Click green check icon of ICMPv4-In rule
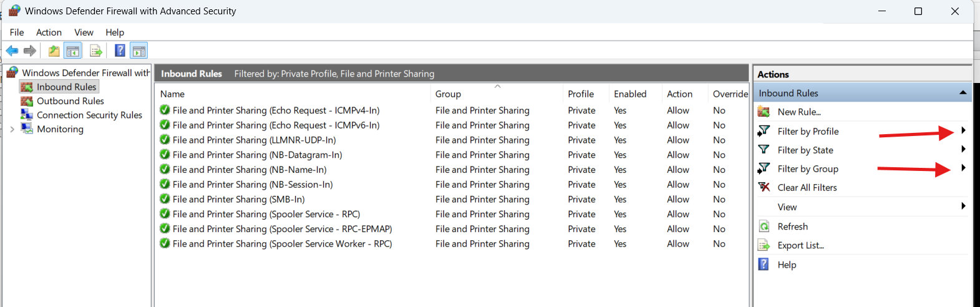The width and height of the screenshot is (980, 307). [x=165, y=110]
